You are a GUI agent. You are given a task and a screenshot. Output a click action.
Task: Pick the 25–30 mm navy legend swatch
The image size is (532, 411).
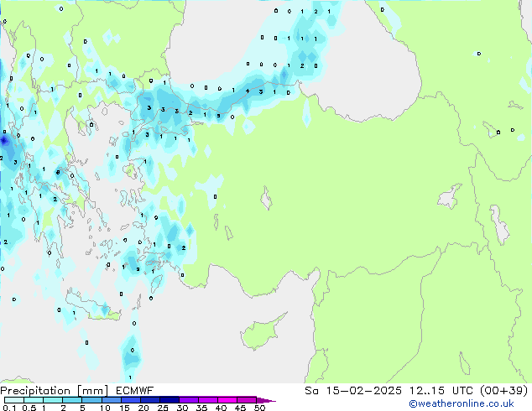[169, 400]
